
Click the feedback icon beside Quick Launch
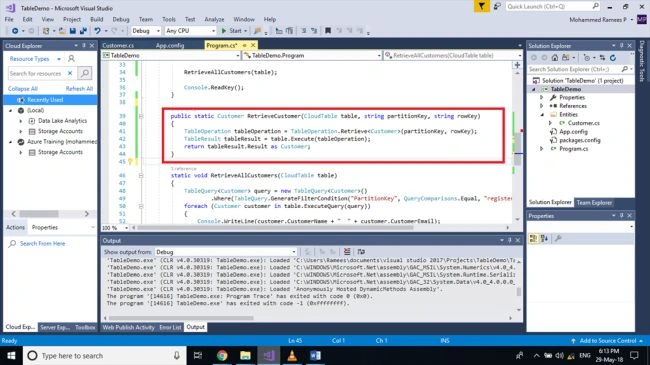[x=497, y=6]
